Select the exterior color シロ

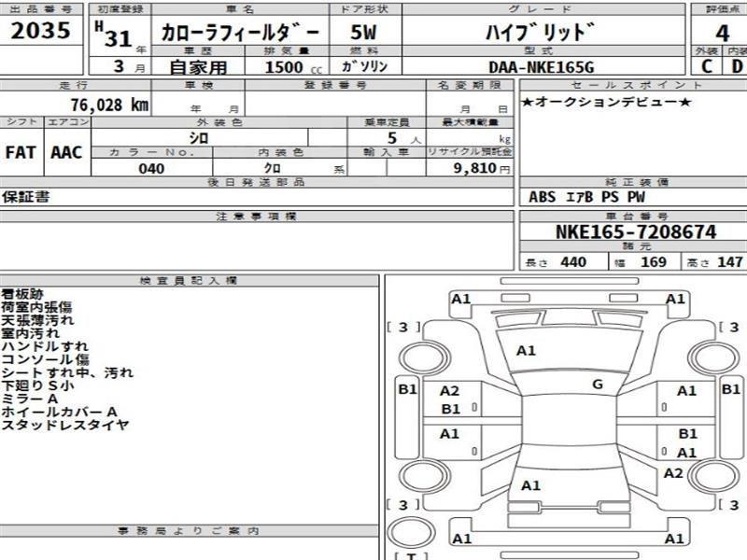[x=199, y=138]
